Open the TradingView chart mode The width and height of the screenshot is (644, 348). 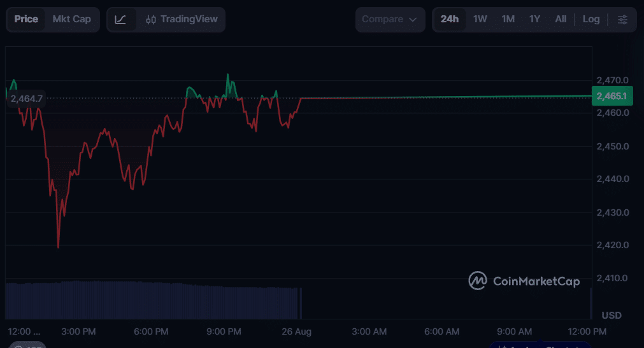coord(181,19)
